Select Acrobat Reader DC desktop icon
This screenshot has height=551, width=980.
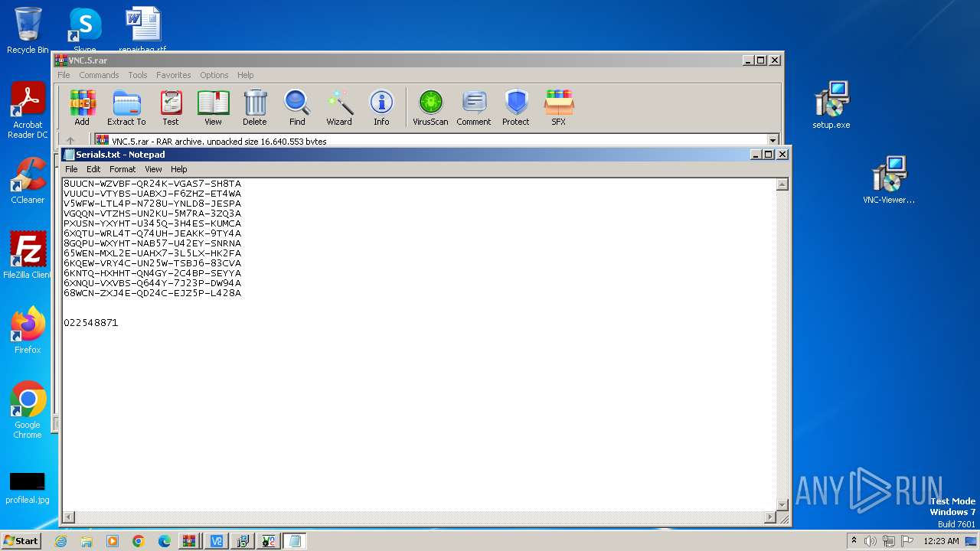[28, 111]
